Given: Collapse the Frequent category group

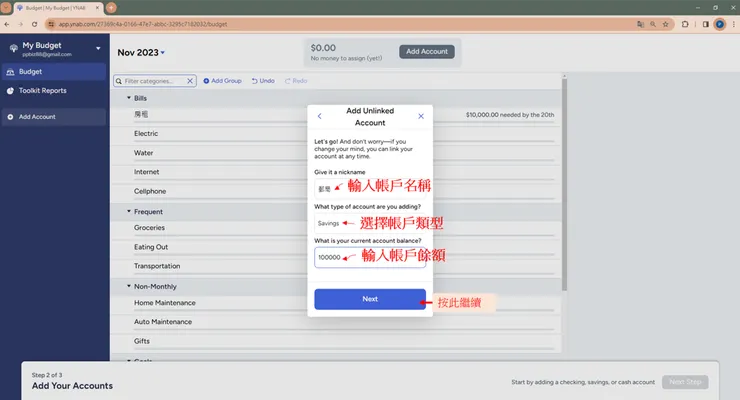Looking at the screenshot, I should 128,211.
